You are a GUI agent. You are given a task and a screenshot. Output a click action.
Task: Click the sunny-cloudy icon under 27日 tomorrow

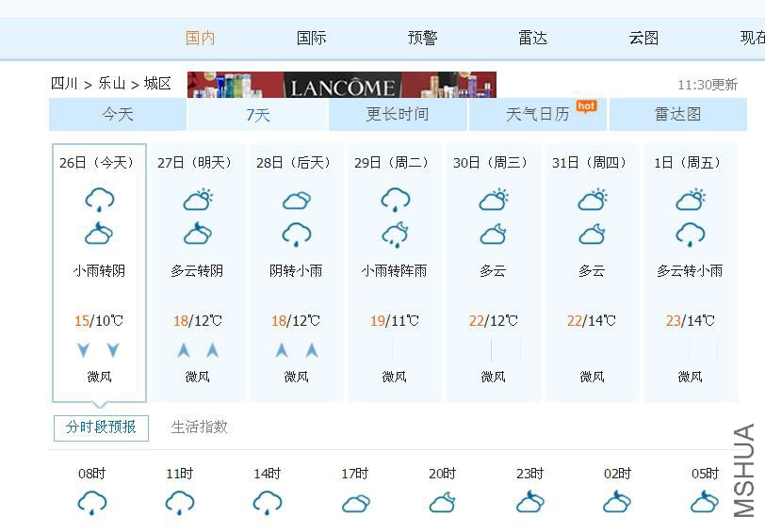(x=198, y=199)
